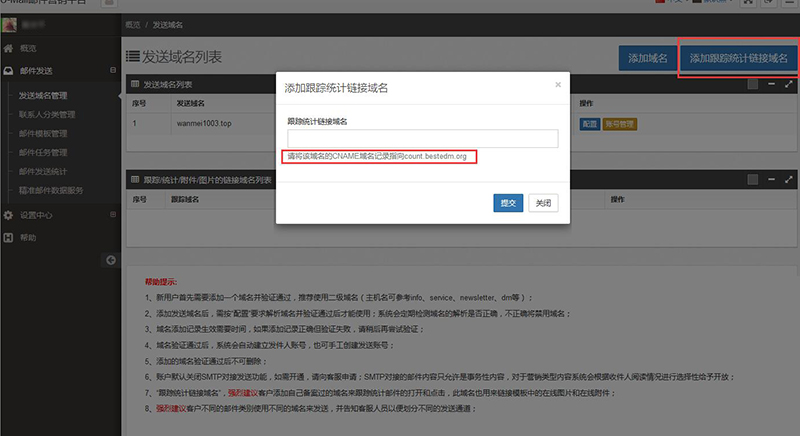The image size is (800, 436).
Task: Click the 概览 home icon in sidebar
Action: pyautogui.click(x=9, y=48)
